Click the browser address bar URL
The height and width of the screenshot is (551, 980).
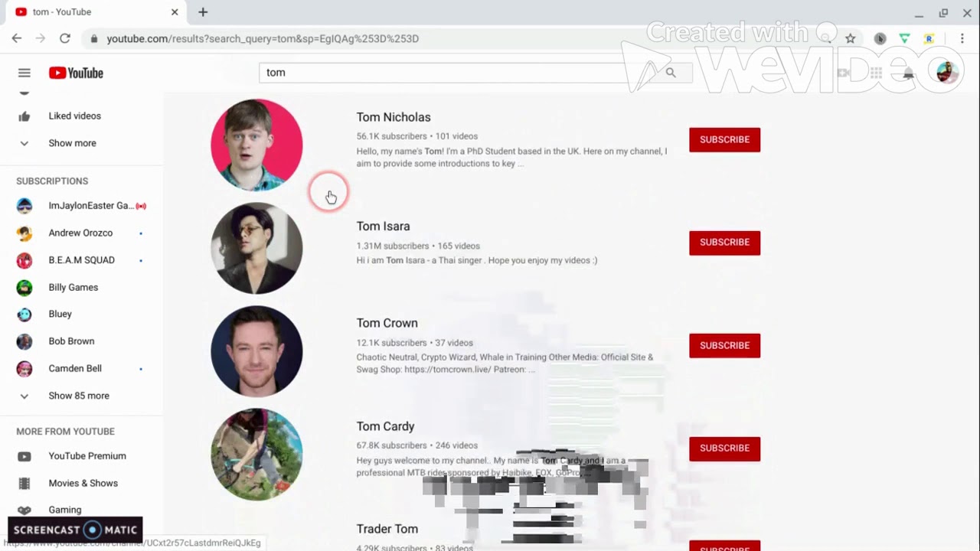[x=263, y=38]
